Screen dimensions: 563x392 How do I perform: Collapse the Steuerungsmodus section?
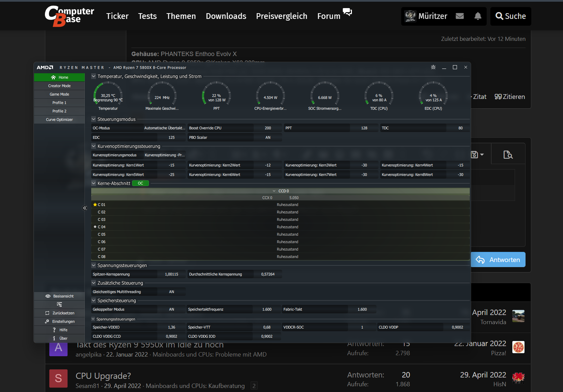click(x=94, y=119)
